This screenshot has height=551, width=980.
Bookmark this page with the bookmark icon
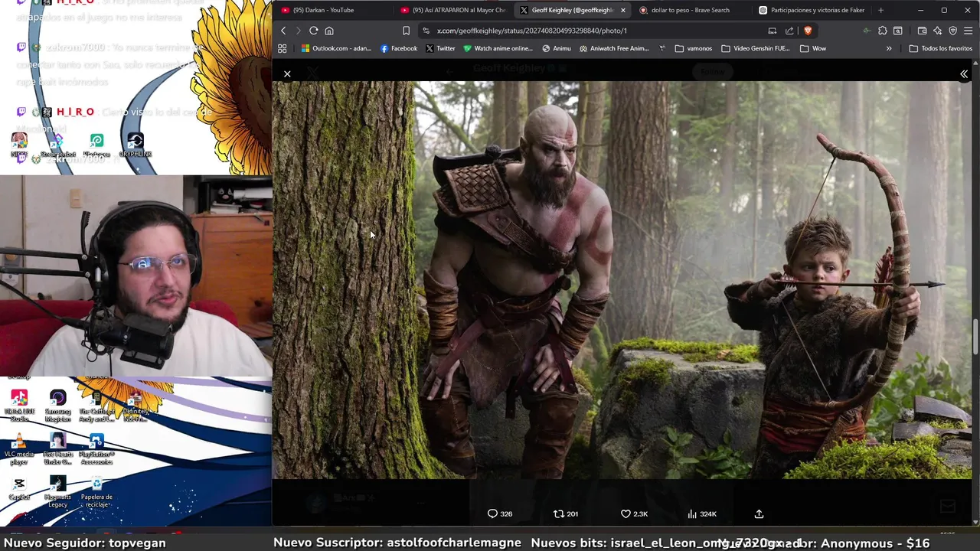pos(406,31)
